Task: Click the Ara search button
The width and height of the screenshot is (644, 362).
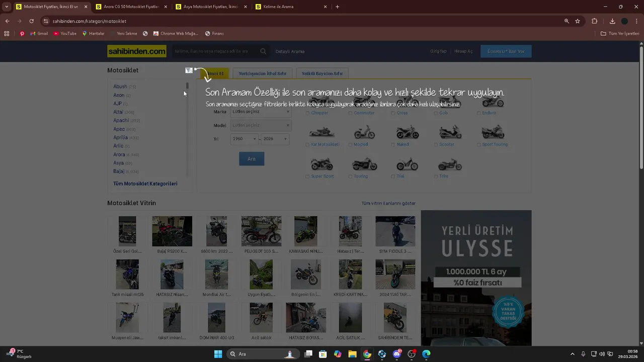Action: [x=252, y=159]
